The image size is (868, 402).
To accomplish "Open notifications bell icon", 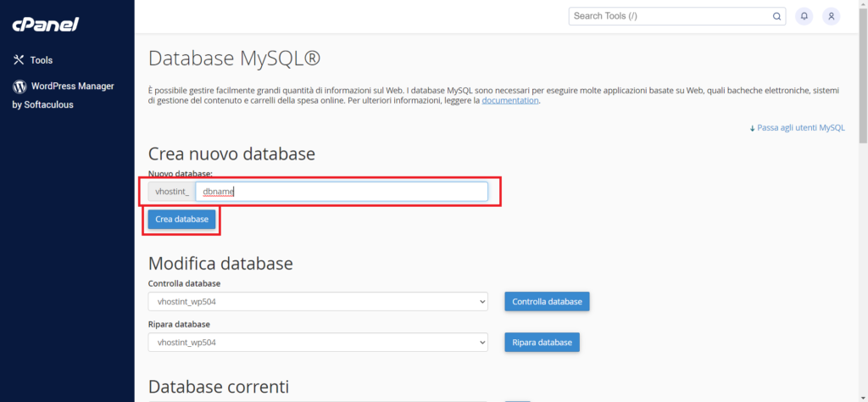I will (x=804, y=16).
